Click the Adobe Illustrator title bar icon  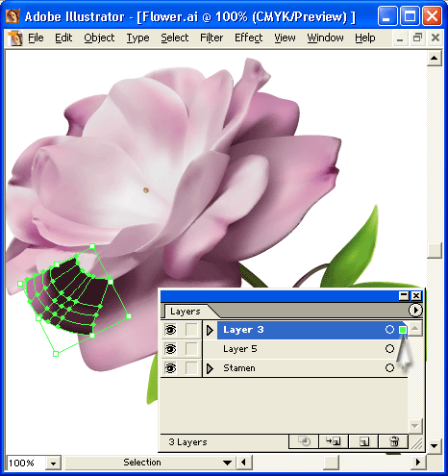pos(12,15)
